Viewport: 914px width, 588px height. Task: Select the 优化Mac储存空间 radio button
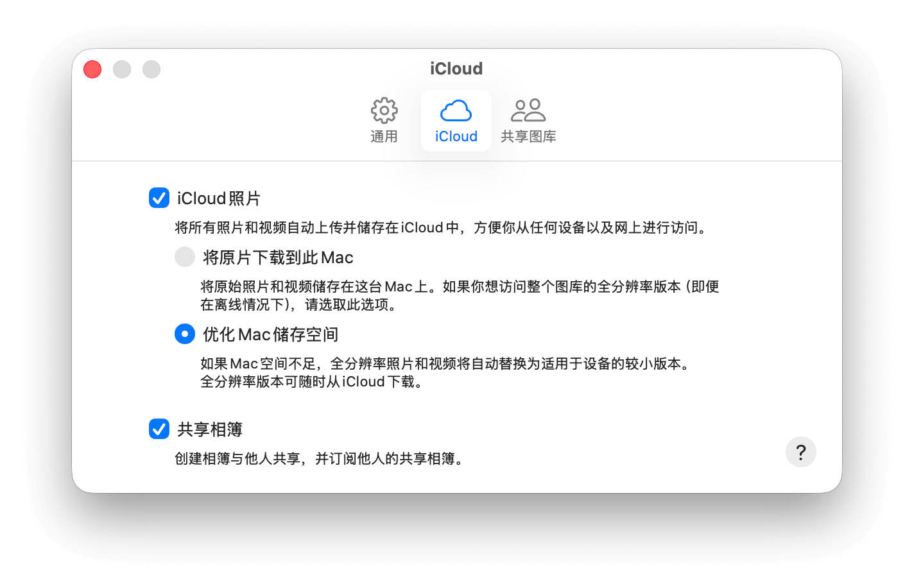(185, 334)
